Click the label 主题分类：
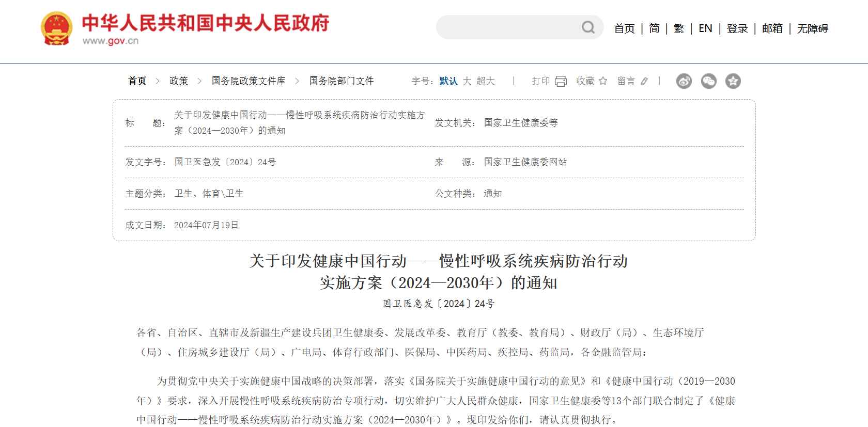This screenshot has width=868, height=427. 146,194
